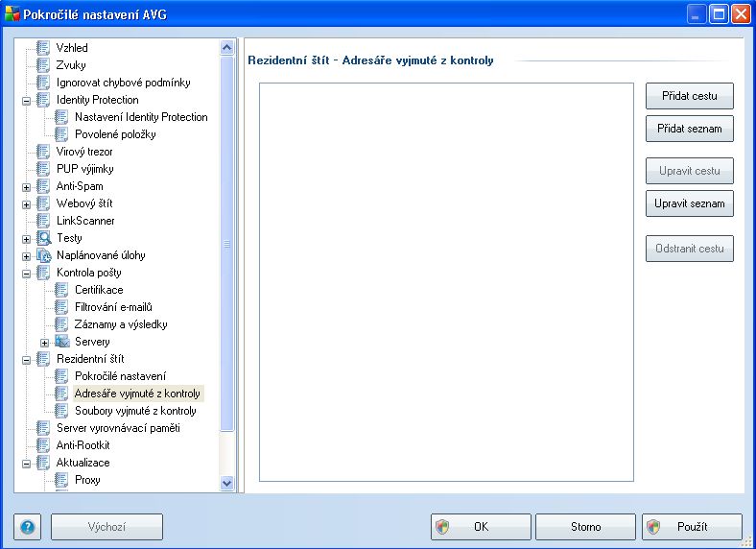756x549 pixels.
Task: Click the Webový štít item icon
Action: 43,203
